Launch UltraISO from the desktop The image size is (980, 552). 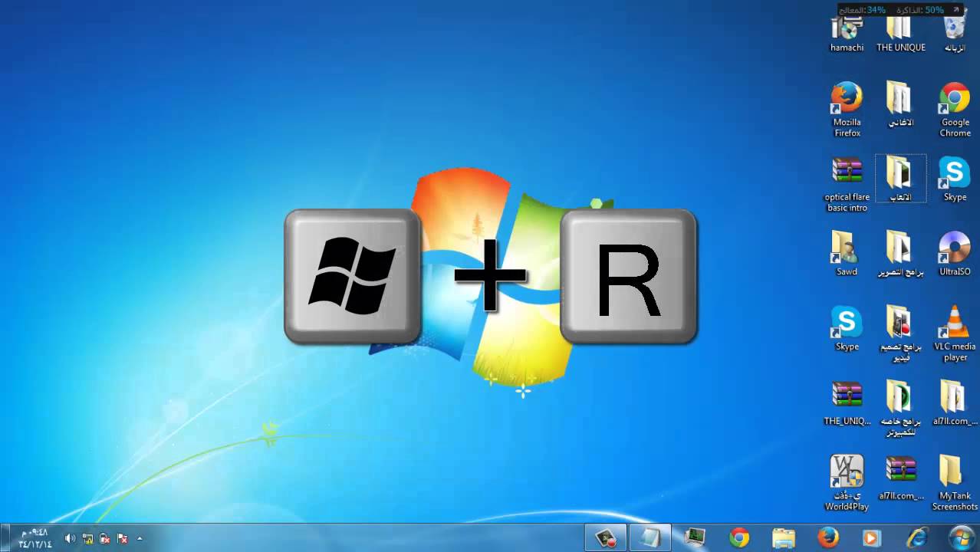pyautogui.click(x=955, y=254)
